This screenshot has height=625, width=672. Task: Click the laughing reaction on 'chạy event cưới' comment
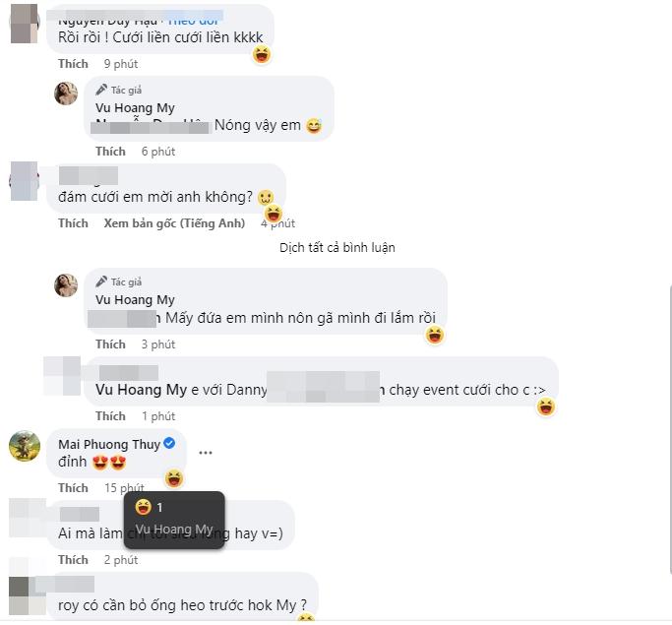546,406
